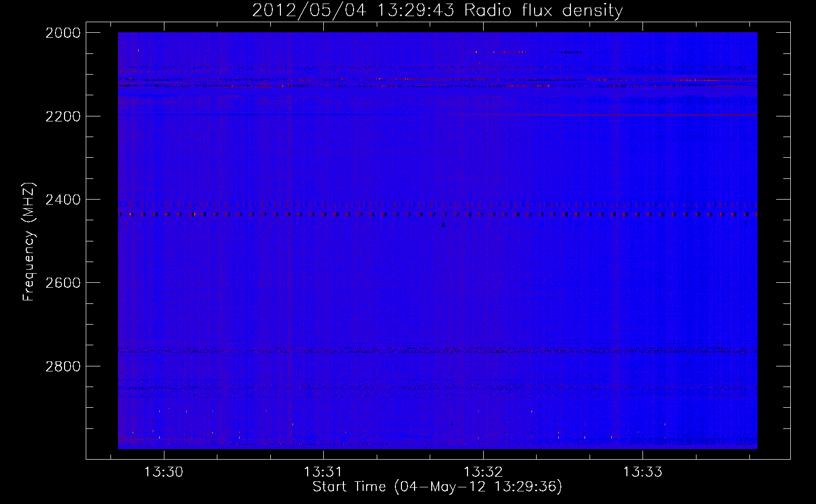Click the 2200 frequency axis label
Screen dimensions: 816x504
coord(63,116)
